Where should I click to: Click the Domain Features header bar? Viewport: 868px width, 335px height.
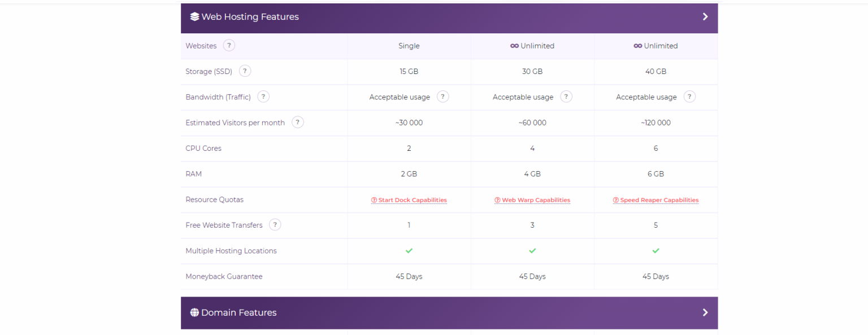450,312
